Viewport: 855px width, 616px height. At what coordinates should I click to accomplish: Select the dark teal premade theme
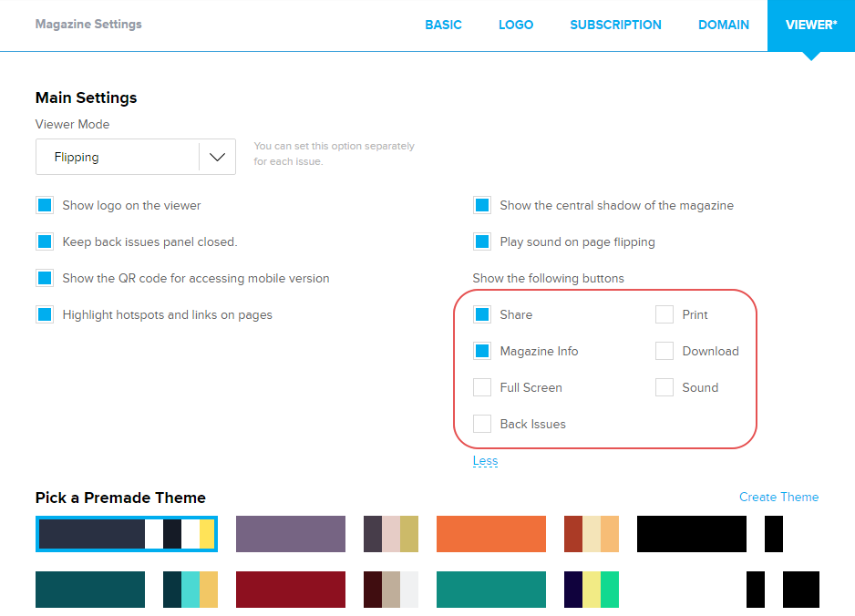click(x=89, y=590)
